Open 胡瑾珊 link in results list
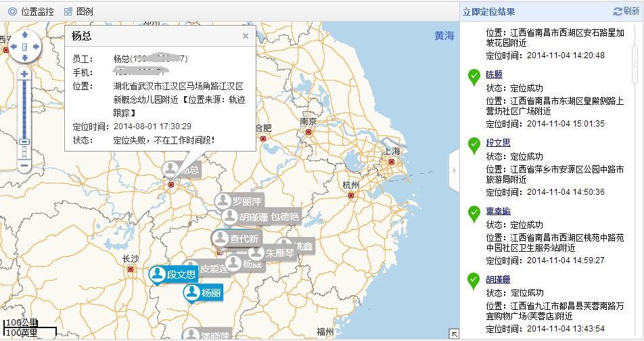Viewport: 644px width, 341px height. click(498, 279)
